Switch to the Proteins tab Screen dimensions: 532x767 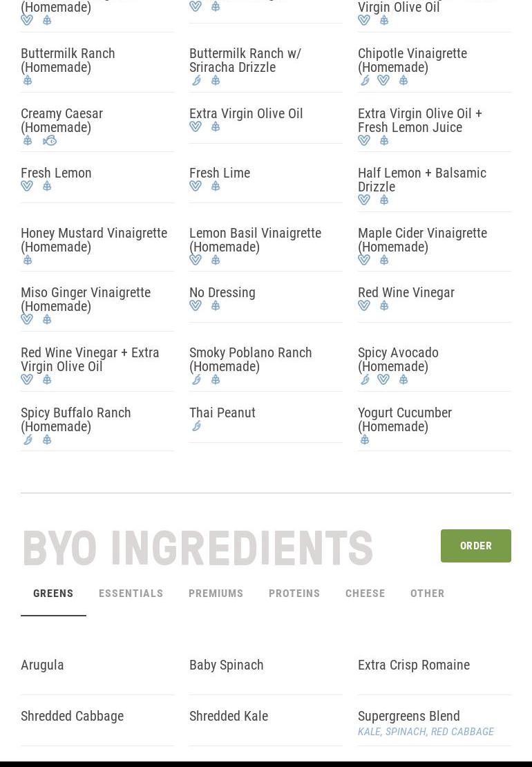(x=294, y=594)
